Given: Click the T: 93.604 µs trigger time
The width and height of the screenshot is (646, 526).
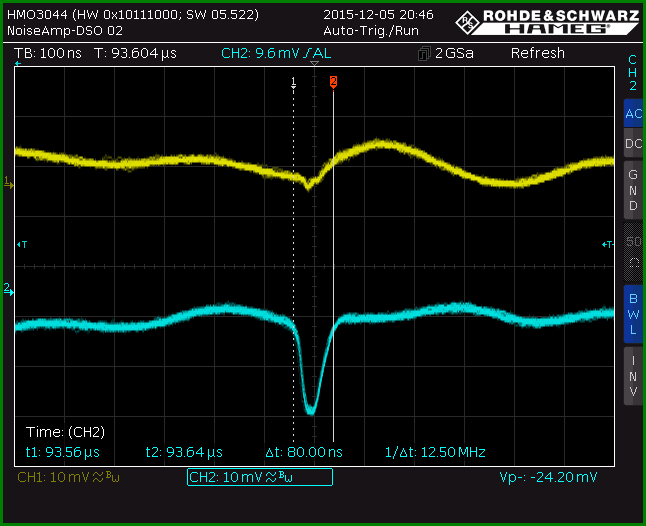Looking at the screenshot, I should pos(135,53).
